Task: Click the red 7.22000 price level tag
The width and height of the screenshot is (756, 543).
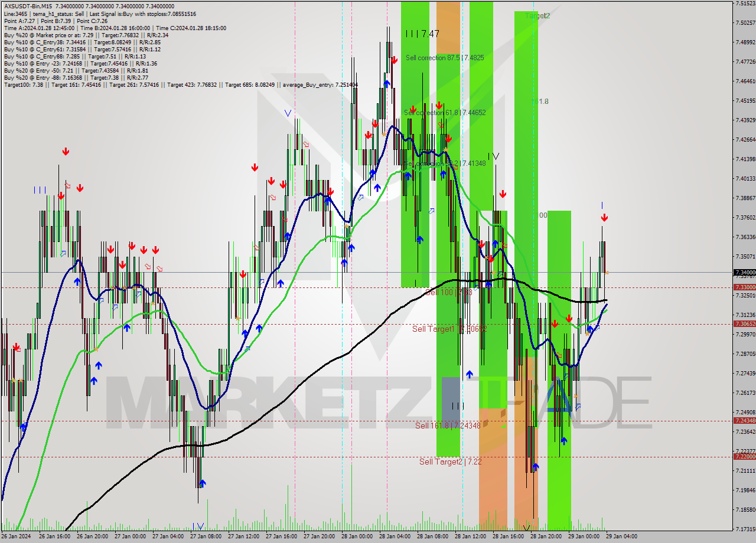Action: tap(744, 457)
